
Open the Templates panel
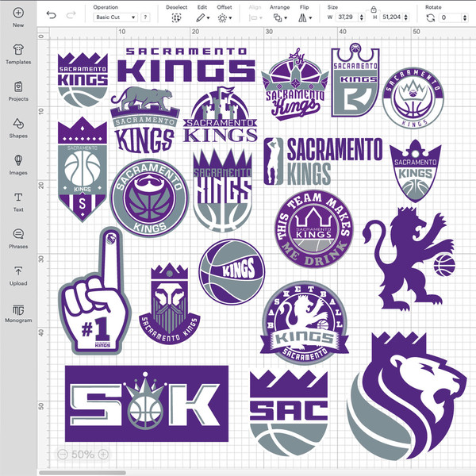point(18,54)
